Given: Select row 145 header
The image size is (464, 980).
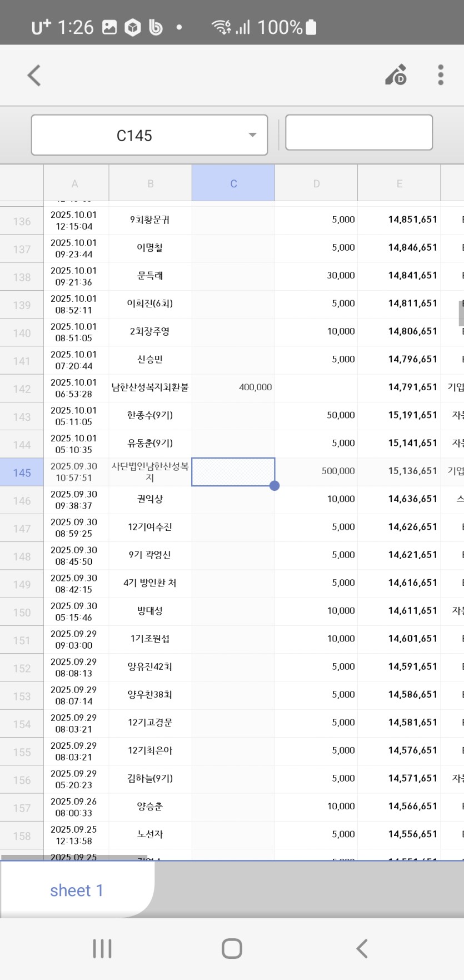Looking at the screenshot, I should tap(22, 472).
